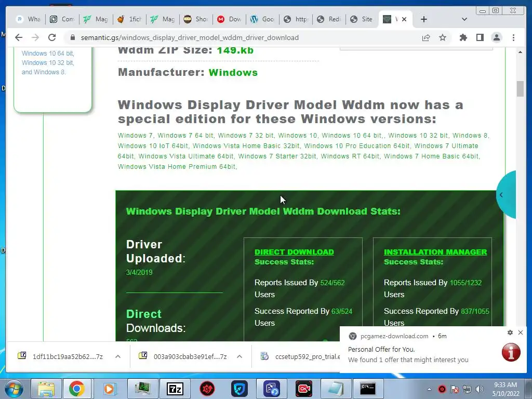
Task: Click the volume speaker tray icon
Action: click(479, 389)
